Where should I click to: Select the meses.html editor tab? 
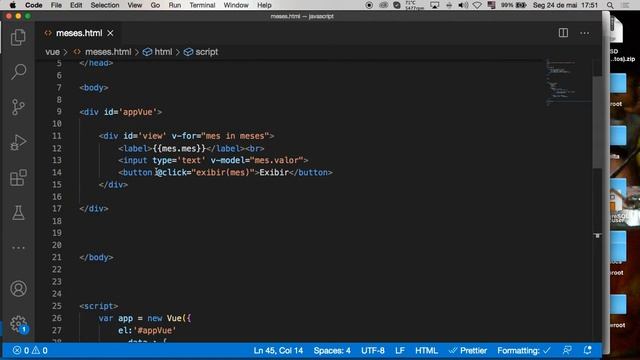78,33
